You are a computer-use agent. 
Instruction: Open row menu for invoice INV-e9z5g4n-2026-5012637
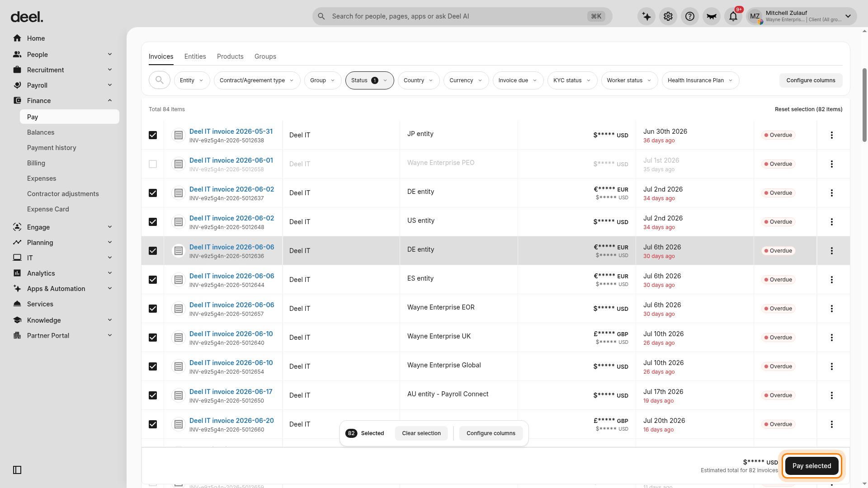tap(832, 193)
